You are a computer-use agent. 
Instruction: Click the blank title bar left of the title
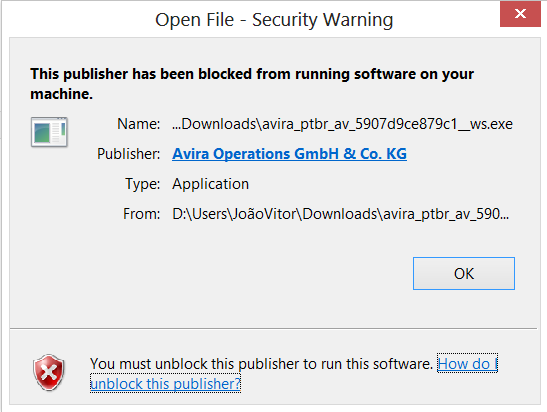pos(77,20)
